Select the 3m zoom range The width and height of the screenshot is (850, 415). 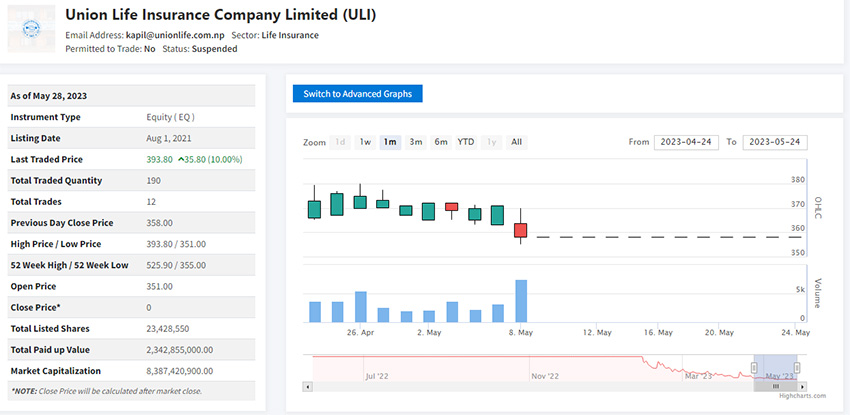click(x=416, y=142)
